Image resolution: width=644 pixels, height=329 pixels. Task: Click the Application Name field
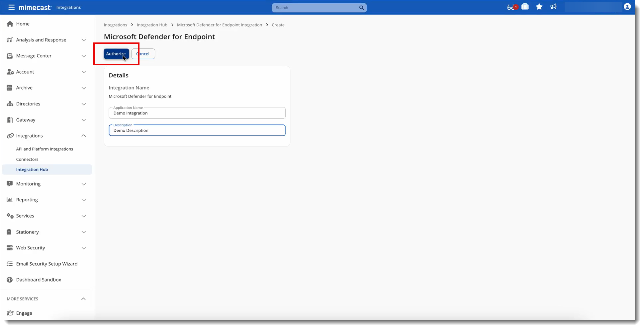pos(197,113)
